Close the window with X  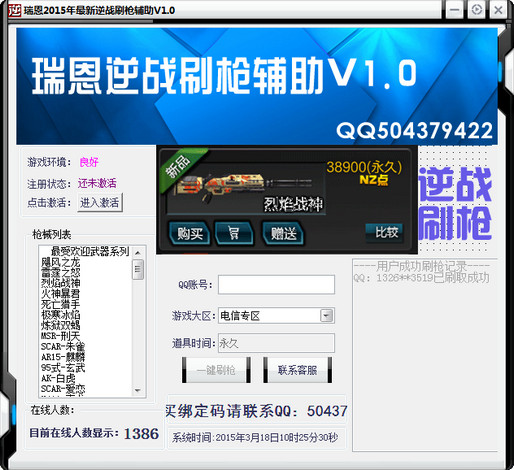498,10
